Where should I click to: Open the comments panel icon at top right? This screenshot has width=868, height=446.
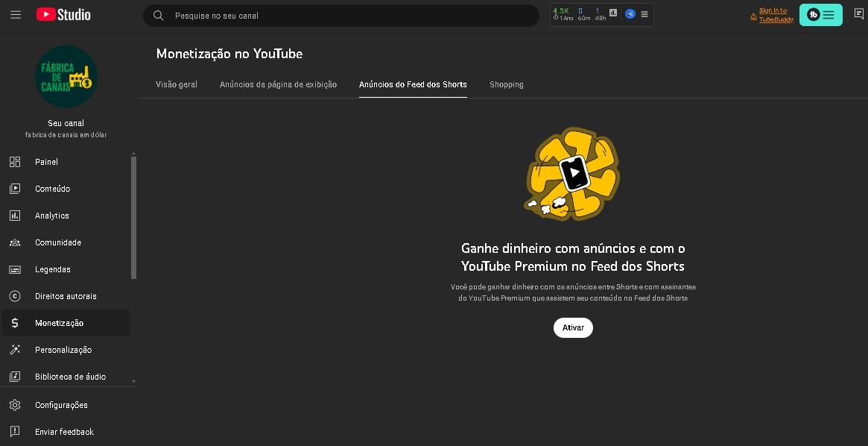[858, 15]
